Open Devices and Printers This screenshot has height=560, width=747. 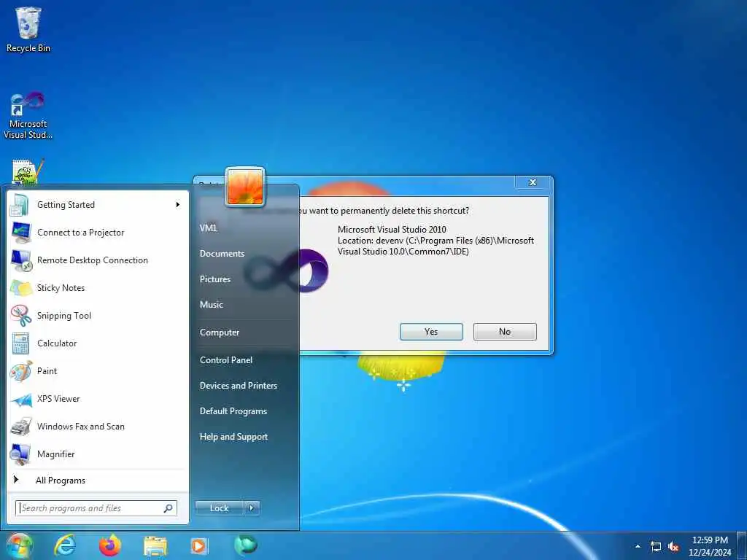pos(239,386)
